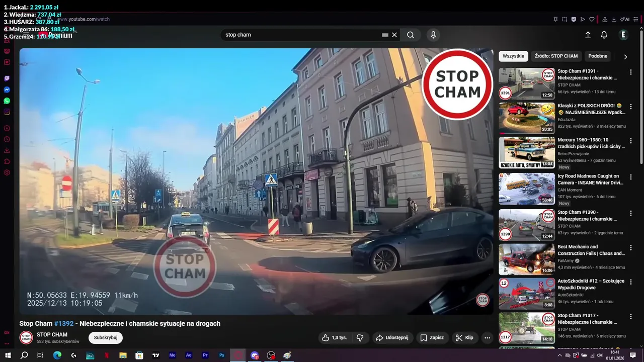
Task: Open options menu for 'Klasyki z POLSKICH DRÓG!'
Action: tap(631, 107)
